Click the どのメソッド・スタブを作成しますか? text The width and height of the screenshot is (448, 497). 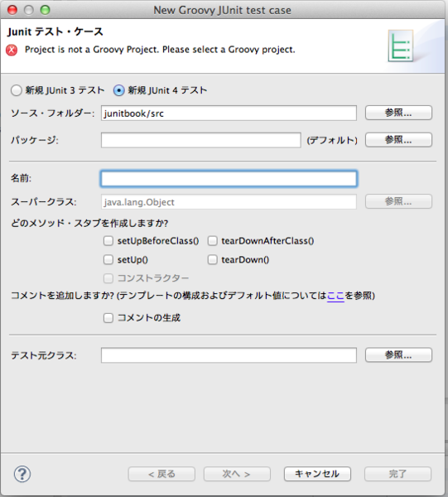click(x=89, y=223)
